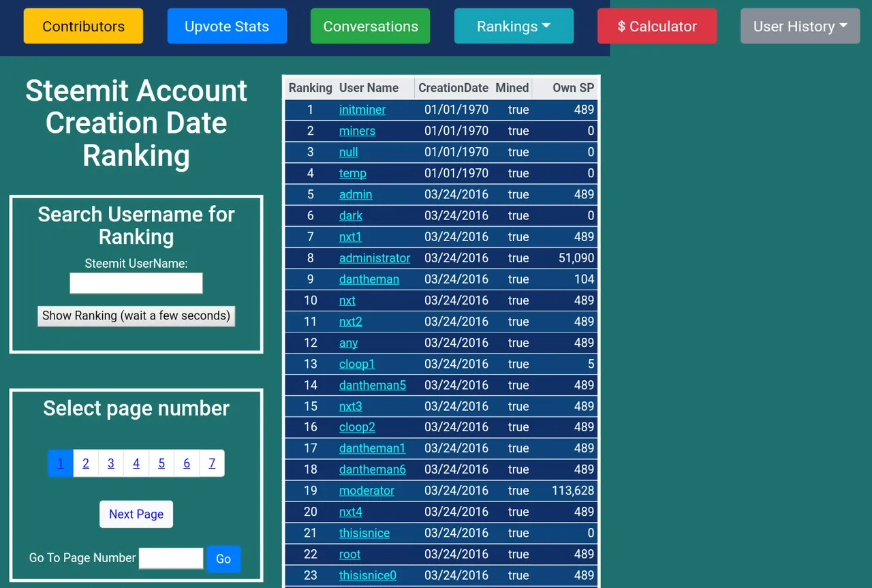The height and width of the screenshot is (588, 872).
Task: Open user link dantheman5
Action: coord(373,385)
